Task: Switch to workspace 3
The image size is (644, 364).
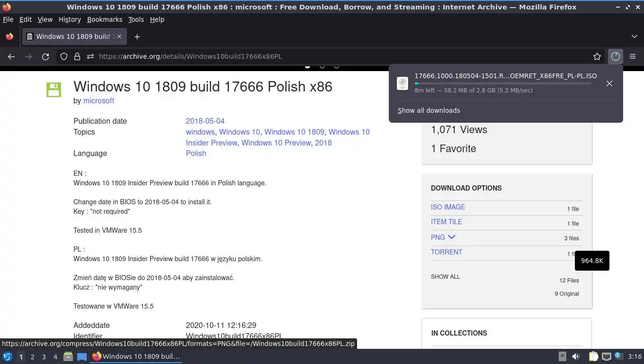Action: pyautogui.click(x=44, y=356)
